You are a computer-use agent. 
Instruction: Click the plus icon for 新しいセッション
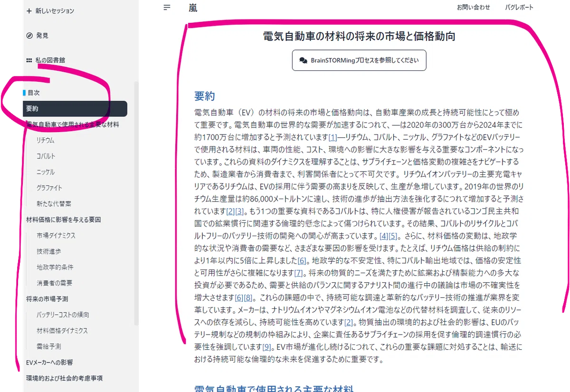coord(29,10)
